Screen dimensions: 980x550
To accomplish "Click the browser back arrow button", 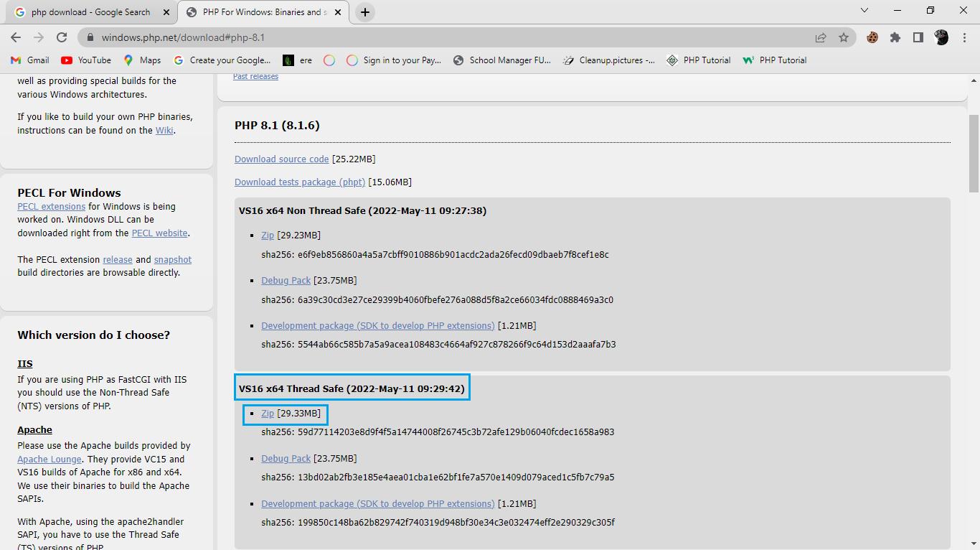I will click(16, 37).
